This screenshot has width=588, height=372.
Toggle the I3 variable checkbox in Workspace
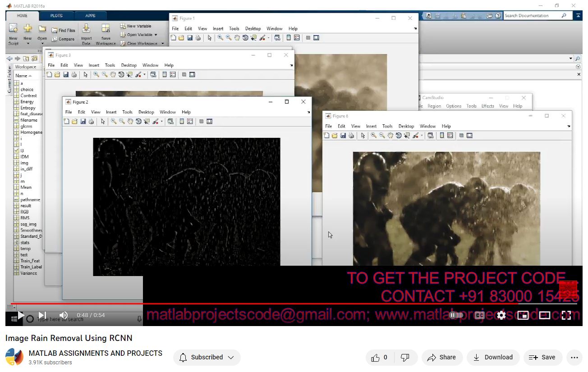pos(17,150)
